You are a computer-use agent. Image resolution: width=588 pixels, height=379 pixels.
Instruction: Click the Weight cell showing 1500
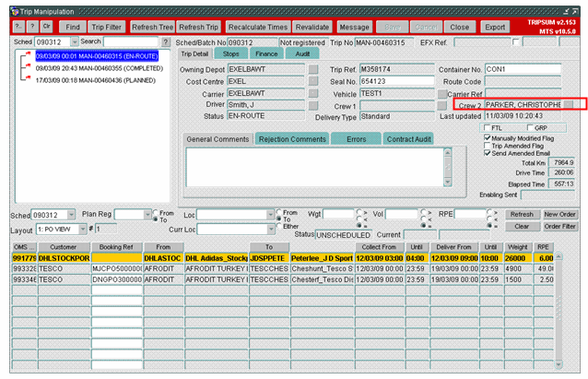pyautogui.click(x=518, y=279)
